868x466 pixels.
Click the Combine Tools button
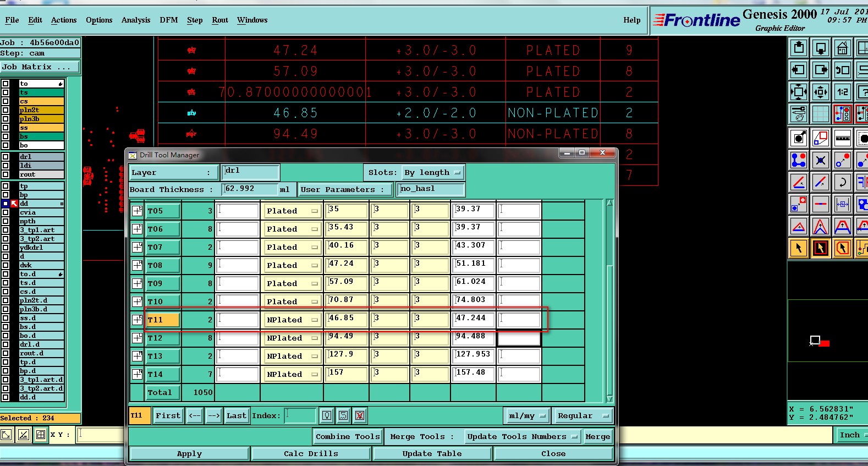(x=348, y=436)
